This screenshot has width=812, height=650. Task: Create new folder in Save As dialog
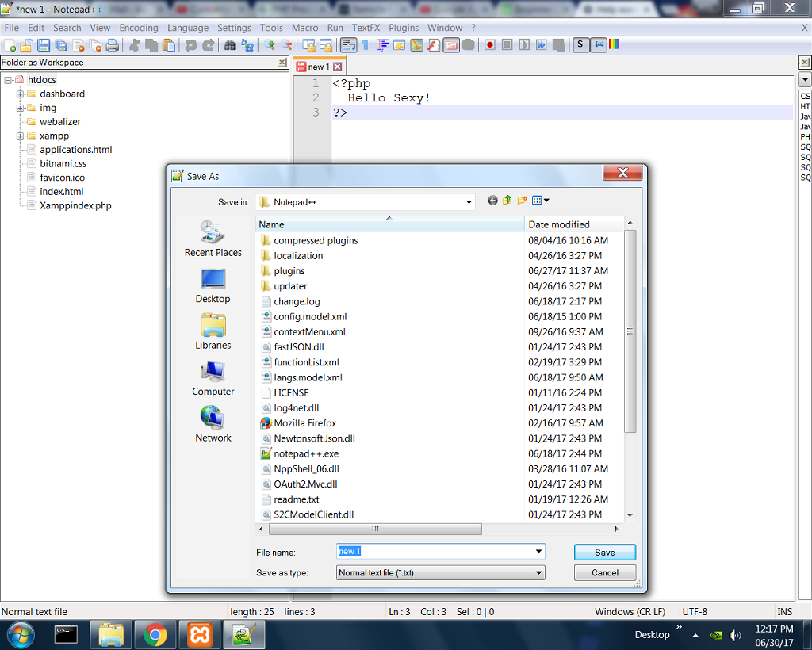tap(522, 201)
